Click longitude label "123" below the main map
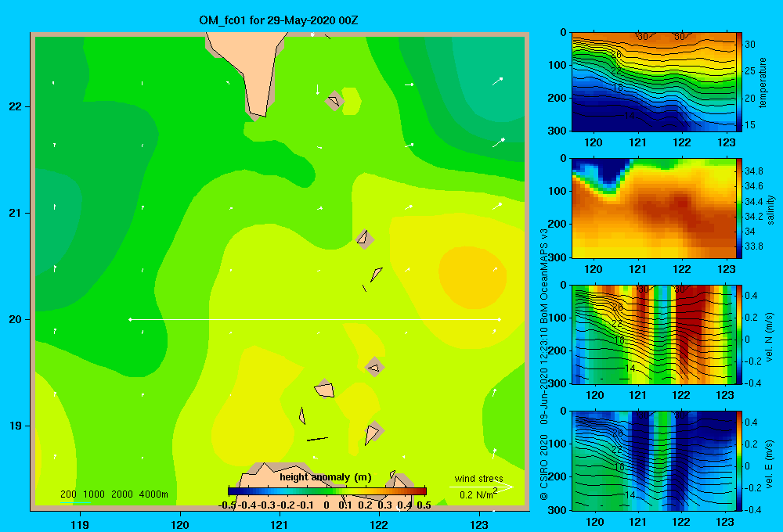Viewport: 783px width, 532px height. pos(479,524)
